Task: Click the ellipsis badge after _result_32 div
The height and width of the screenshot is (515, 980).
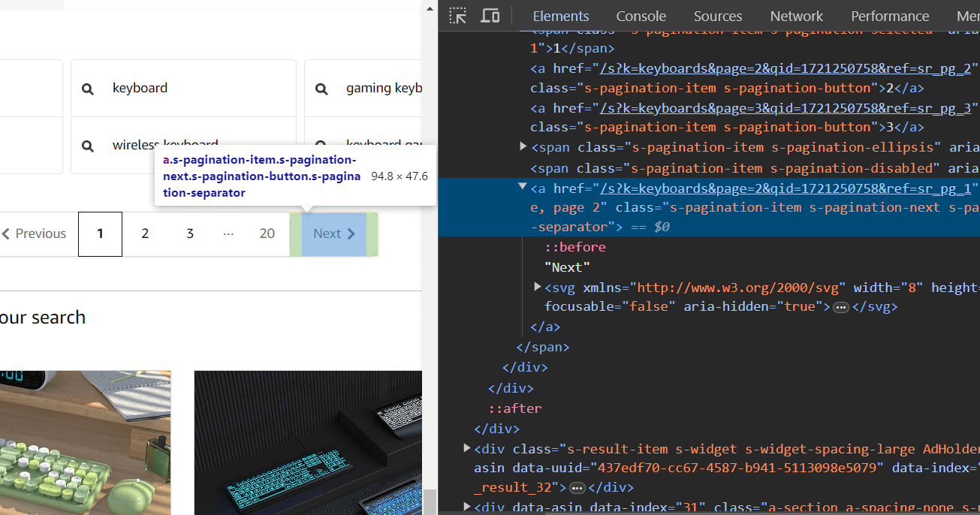Action: tap(577, 488)
